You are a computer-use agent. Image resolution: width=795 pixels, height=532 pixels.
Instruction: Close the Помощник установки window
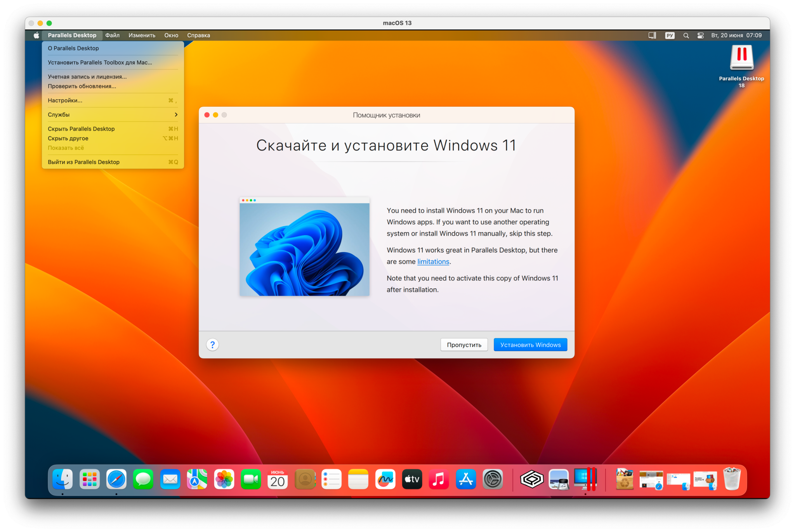(x=207, y=115)
